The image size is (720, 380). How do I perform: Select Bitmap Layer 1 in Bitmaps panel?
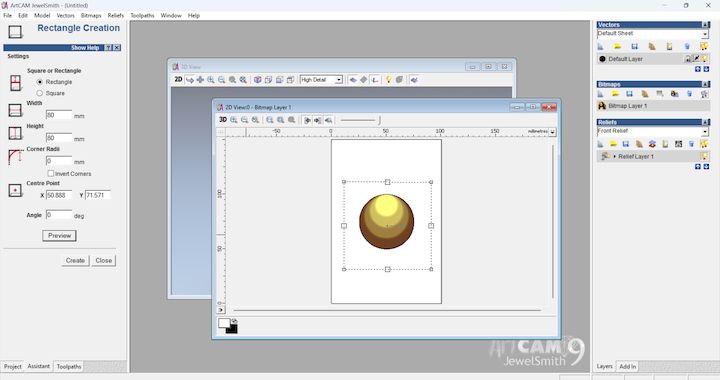653,106
